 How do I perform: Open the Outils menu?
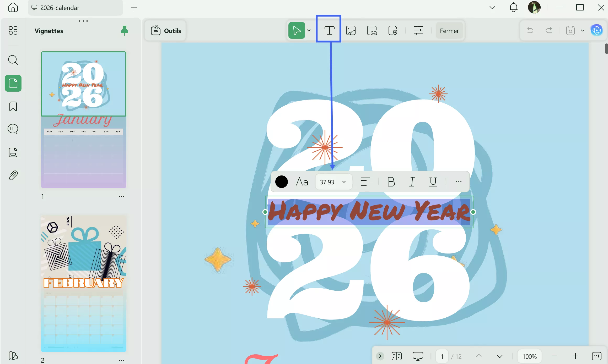tap(165, 30)
